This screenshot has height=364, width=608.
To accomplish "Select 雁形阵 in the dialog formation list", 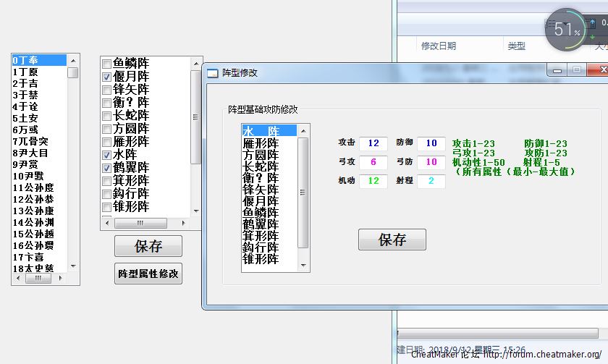I will (261, 143).
